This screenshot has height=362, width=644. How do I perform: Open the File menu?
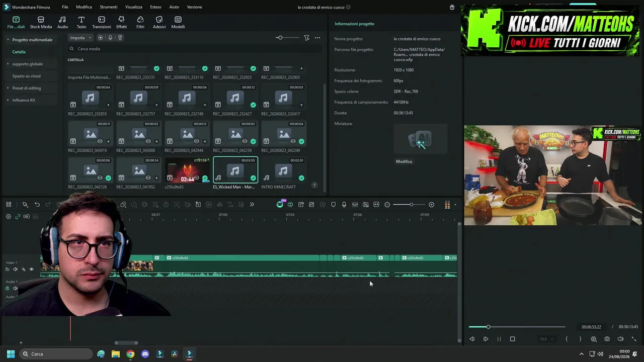65,7
